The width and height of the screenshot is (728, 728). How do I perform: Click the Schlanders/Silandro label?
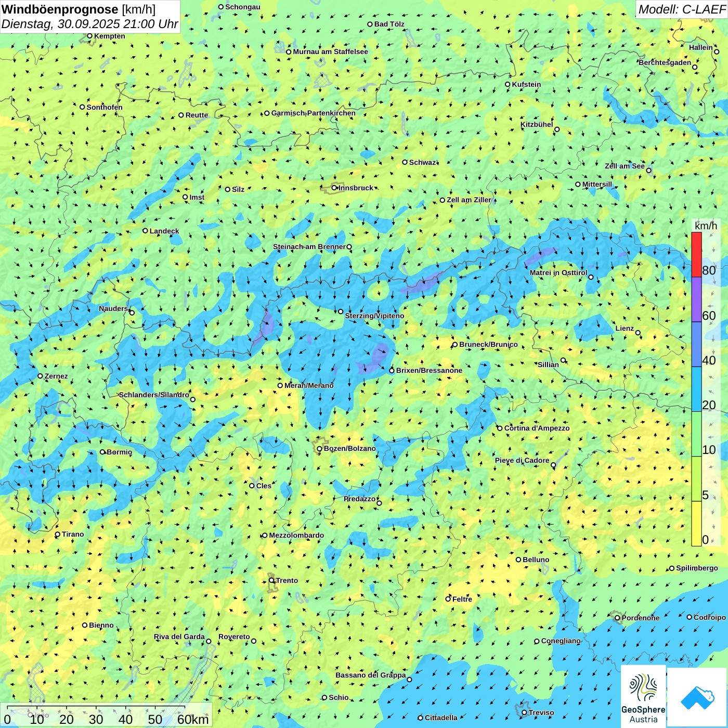click(154, 395)
